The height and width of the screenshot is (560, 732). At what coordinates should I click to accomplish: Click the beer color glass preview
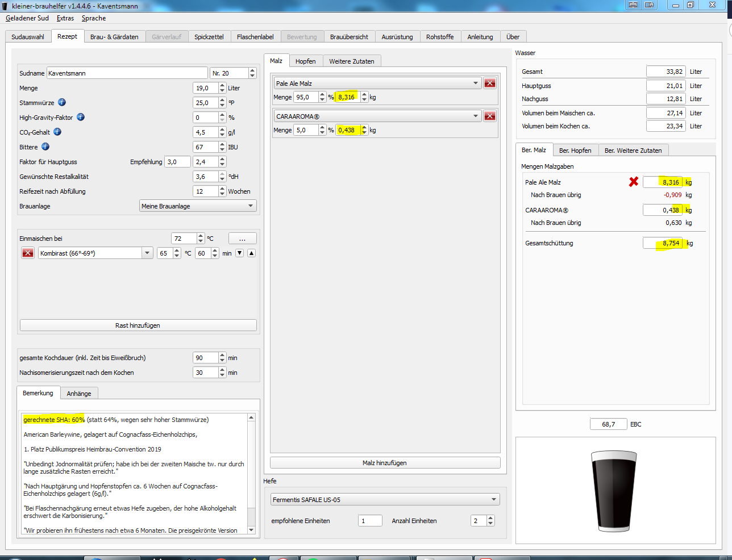pyautogui.click(x=614, y=490)
